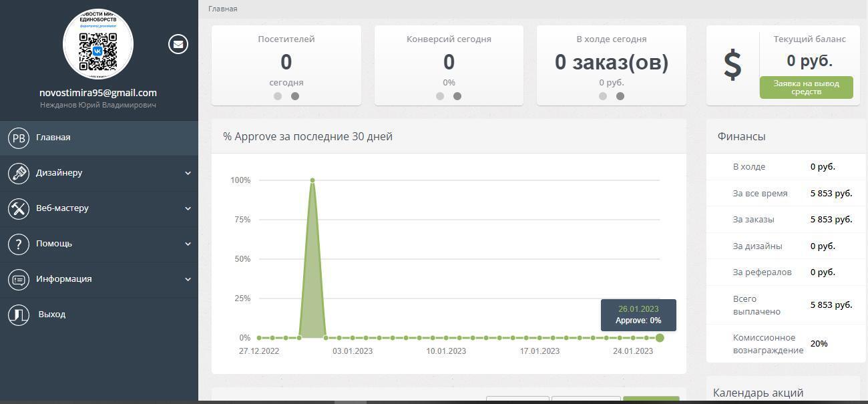Open the envelope message icon near the avatar
Image resolution: width=868 pixels, height=404 pixels.
[x=178, y=44]
